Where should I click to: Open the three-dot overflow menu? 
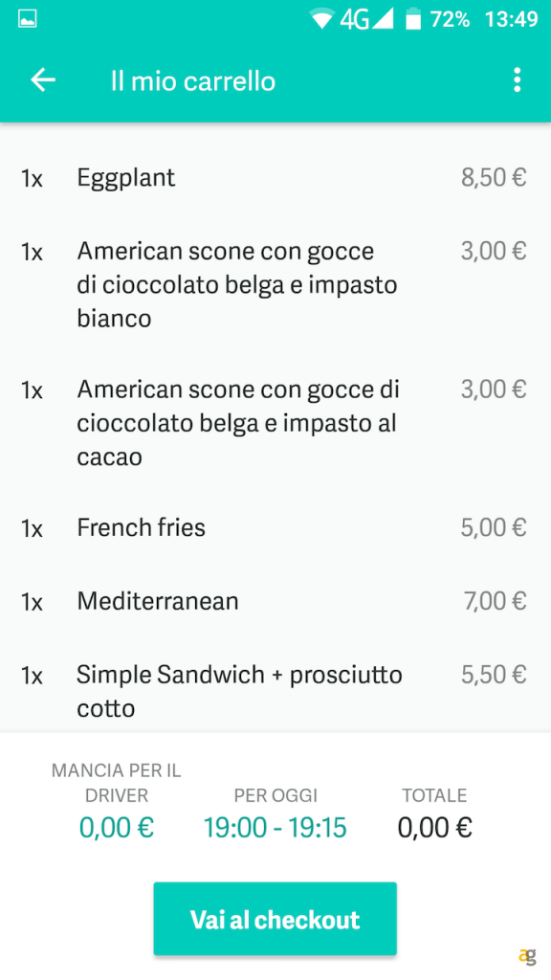(x=518, y=80)
